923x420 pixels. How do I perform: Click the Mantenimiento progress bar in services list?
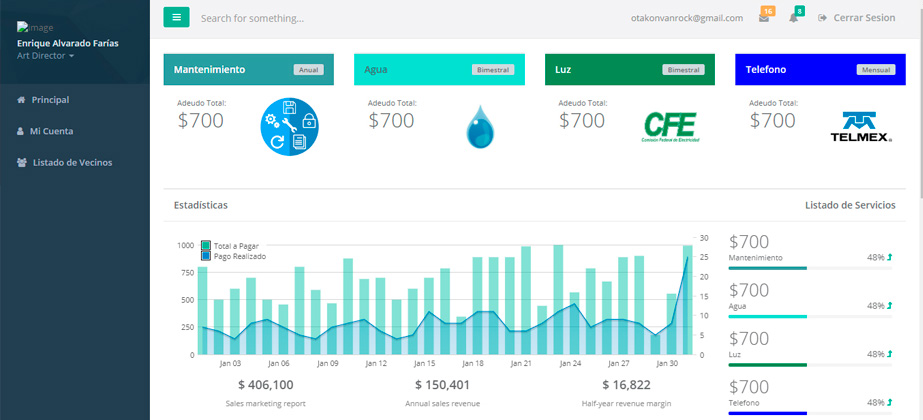796,268
